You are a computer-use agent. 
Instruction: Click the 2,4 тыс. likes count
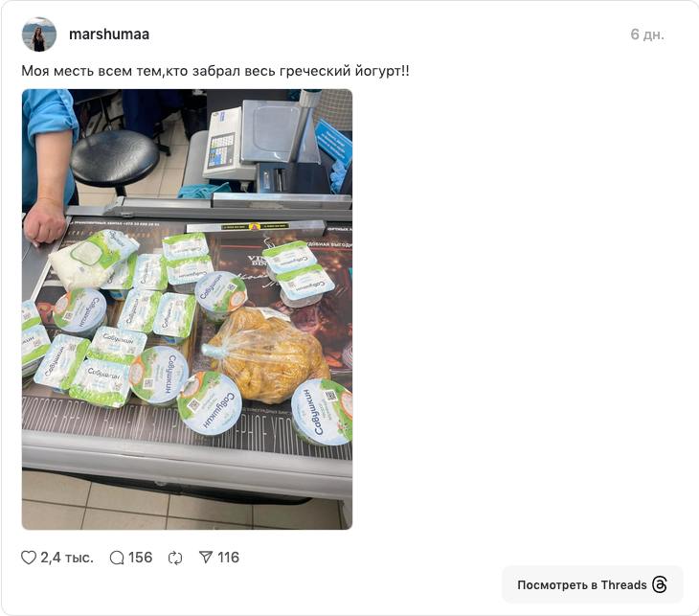[67, 558]
